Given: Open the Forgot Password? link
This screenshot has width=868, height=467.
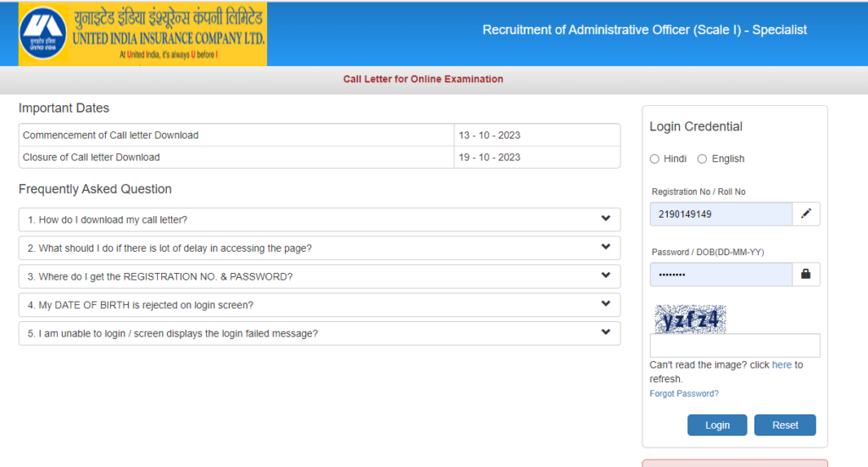Looking at the screenshot, I should 684,393.
